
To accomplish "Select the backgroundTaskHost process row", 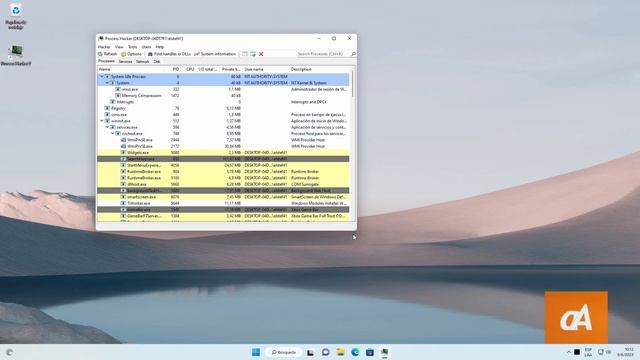I will click(223, 191).
